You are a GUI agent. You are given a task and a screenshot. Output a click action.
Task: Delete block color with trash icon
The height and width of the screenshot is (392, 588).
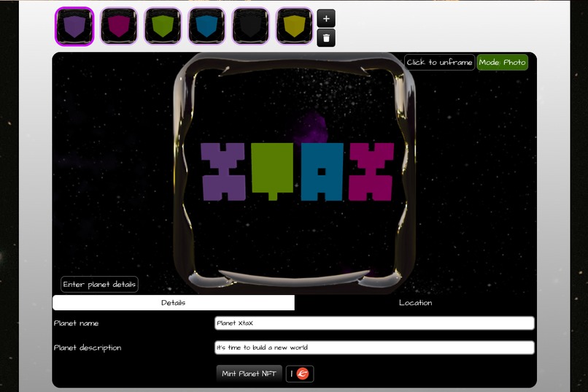tap(326, 38)
